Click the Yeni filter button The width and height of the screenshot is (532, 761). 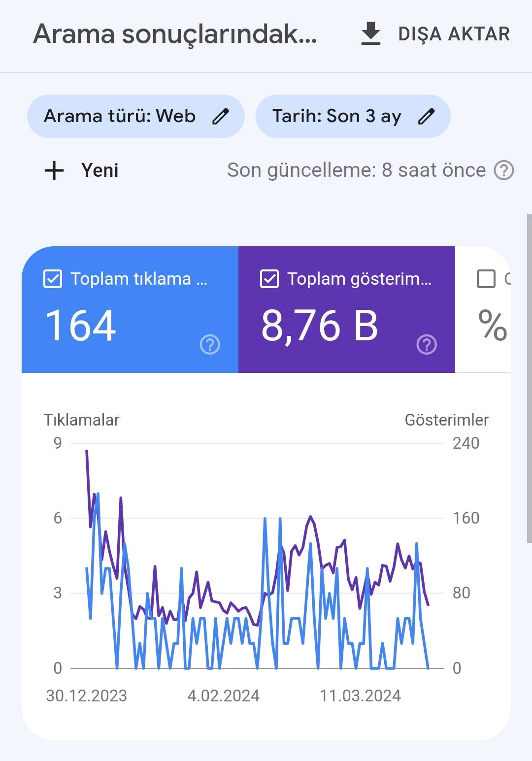point(82,170)
